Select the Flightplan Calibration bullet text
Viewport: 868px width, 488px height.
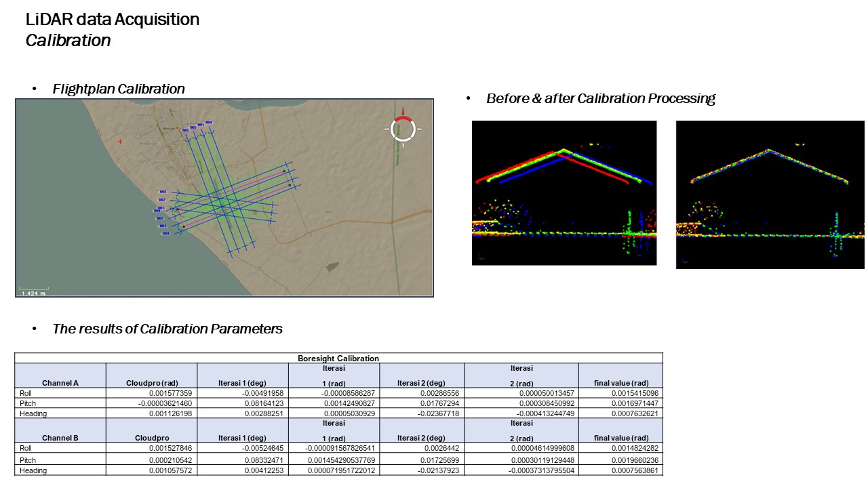click(x=119, y=89)
